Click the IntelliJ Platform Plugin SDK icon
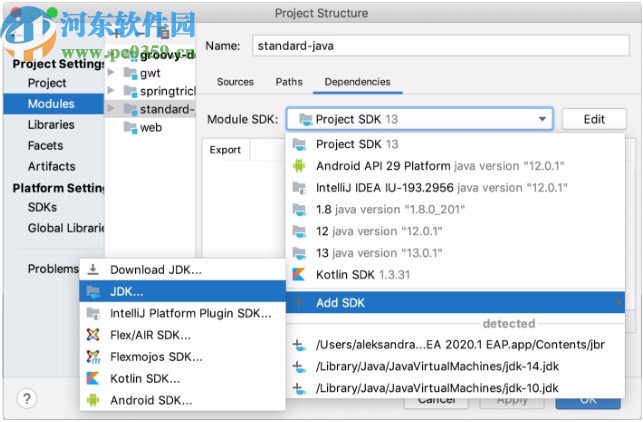This screenshot has height=422, width=643. 93,313
